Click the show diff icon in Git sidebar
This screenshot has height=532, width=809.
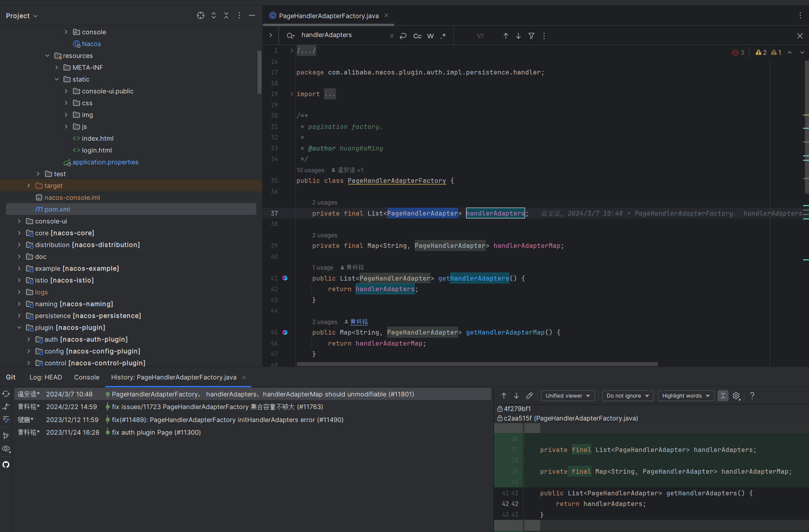click(6, 407)
